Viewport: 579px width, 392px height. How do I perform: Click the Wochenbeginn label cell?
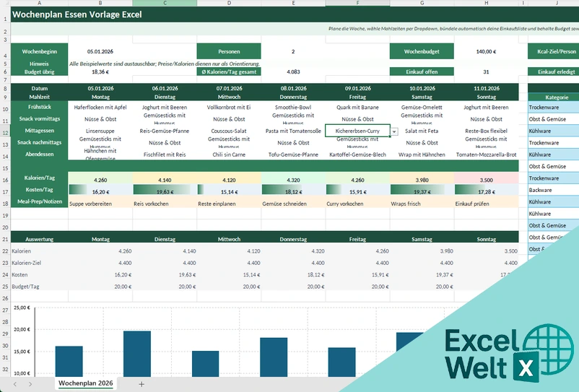click(40, 51)
